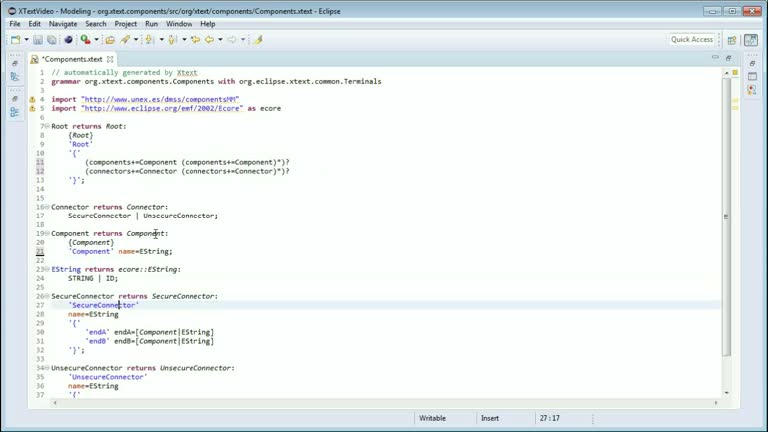Open the Previous Annotation dropdown arrow
This screenshot has height=432, width=768.
[x=184, y=40]
